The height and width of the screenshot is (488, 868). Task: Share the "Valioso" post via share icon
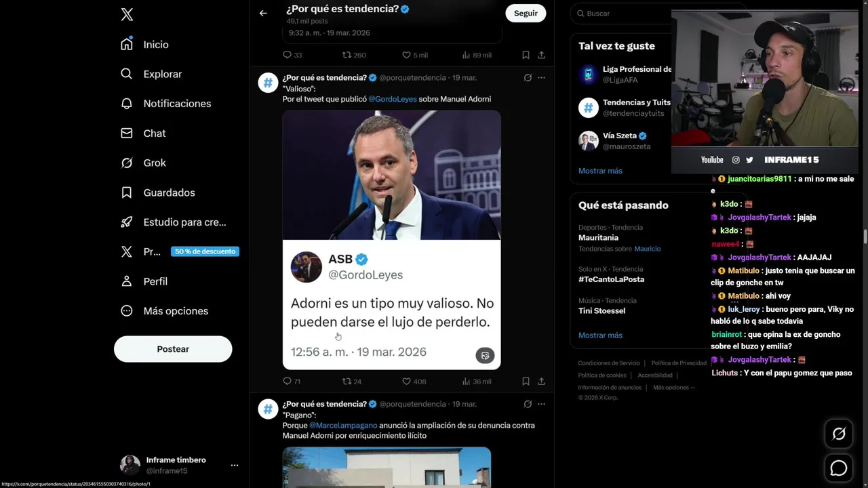coord(541,382)
